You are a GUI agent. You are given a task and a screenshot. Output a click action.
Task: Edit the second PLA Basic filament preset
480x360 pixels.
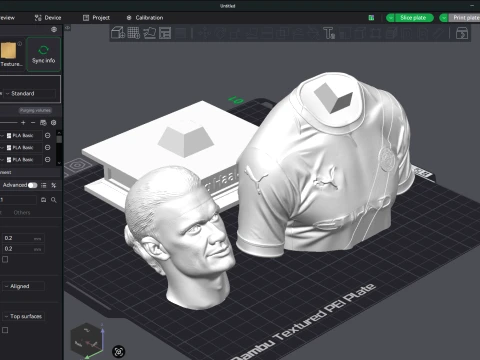pos(48,147)
